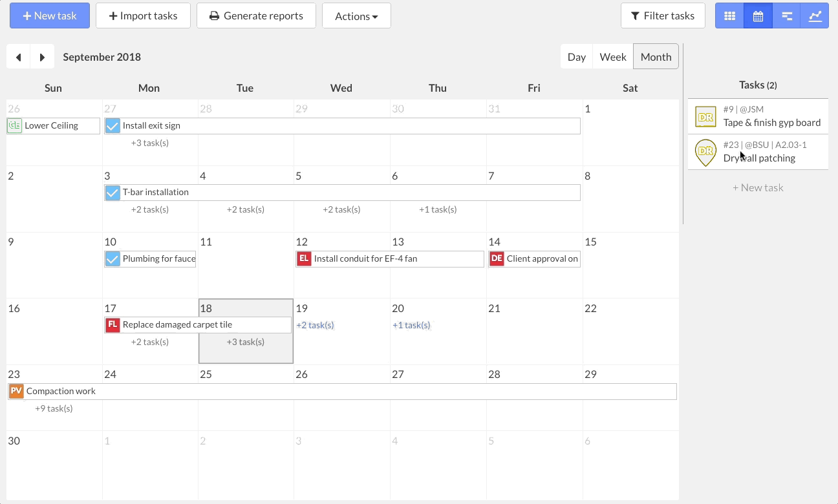Open the chart analytics view icon
This screenshot has height=504, width=838.
[x=815, y=16]
